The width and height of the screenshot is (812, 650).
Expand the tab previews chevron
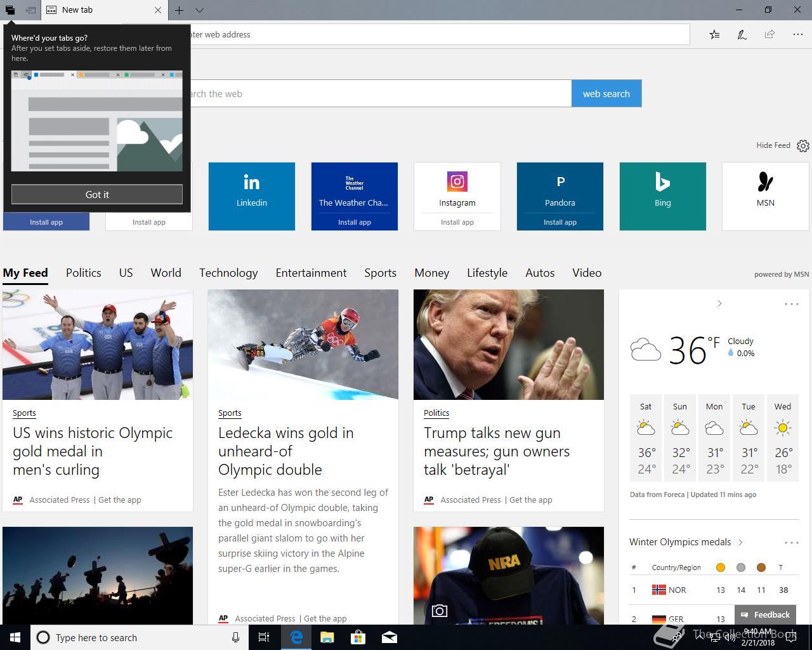pyautogui.click(x=199, y=10)
